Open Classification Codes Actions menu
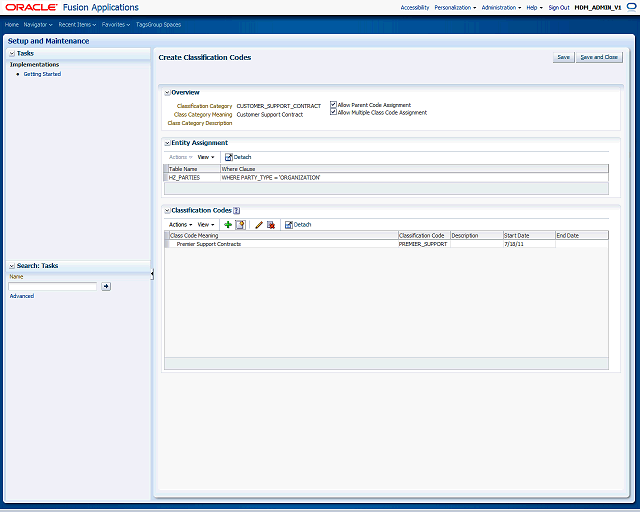This screenshot has height=512, width=640. (180, 225)
